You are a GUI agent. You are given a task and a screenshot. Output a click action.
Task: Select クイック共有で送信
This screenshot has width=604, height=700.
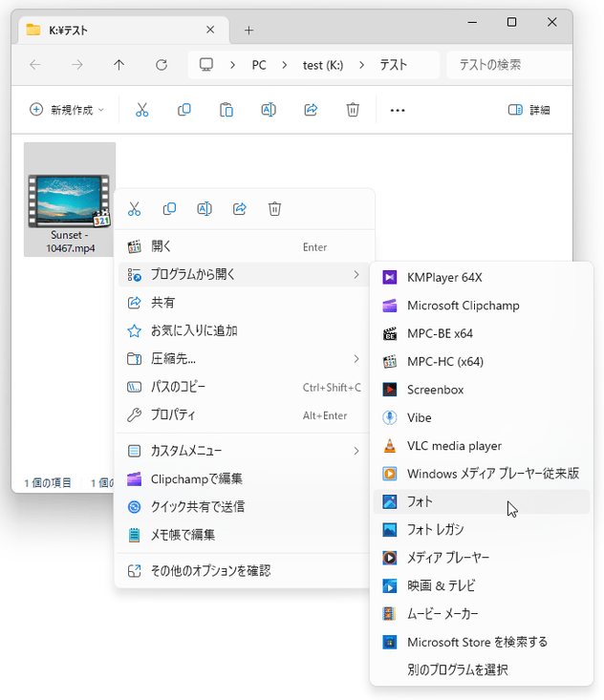click(244, 507)
